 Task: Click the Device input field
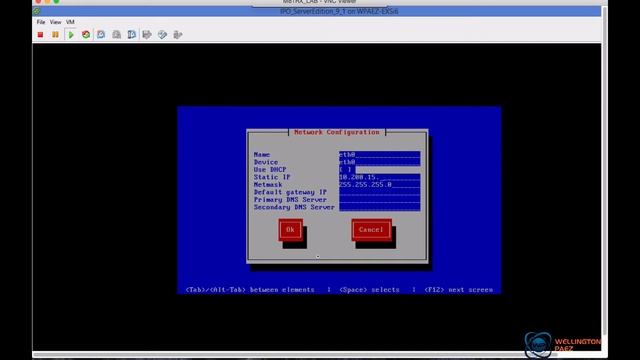[x=380, y=162]
